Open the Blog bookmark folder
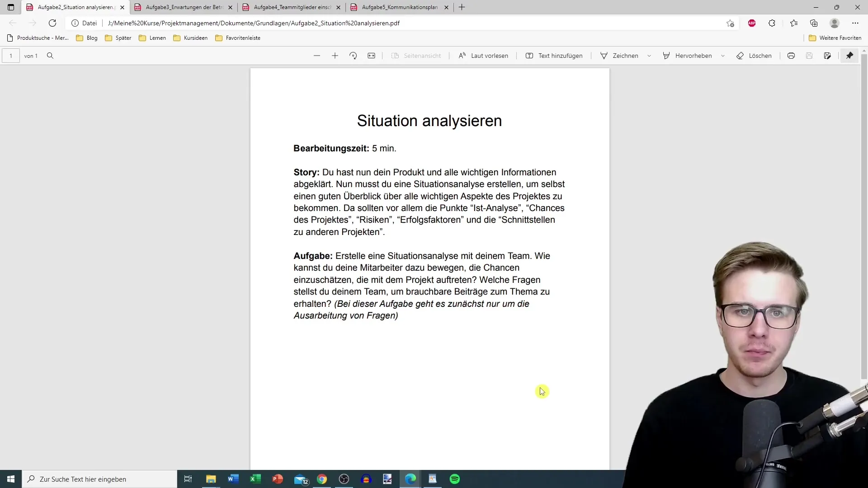The image size is (868, 488). pyautogui.click(x=87, y=38)
